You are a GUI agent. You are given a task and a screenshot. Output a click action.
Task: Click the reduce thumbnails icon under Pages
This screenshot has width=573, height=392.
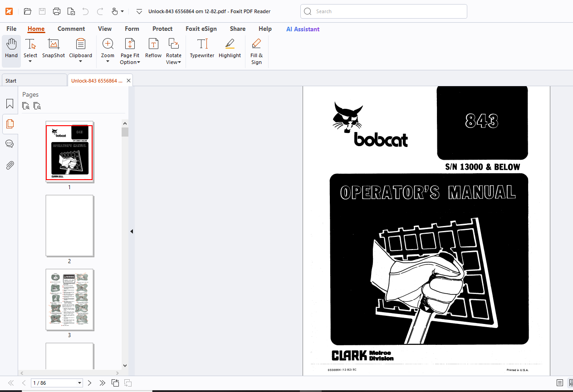[37, 106]
